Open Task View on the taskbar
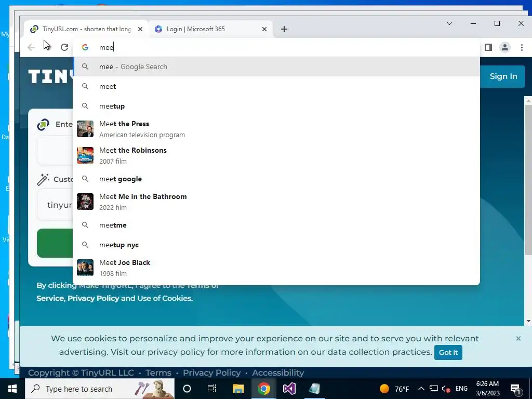The image size is (532, 399). click(212, 389)
